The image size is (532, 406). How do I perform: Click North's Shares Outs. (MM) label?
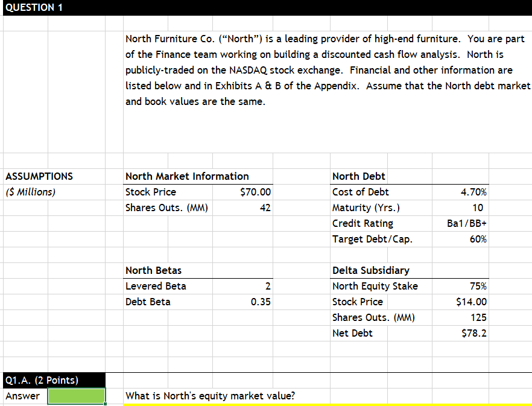(166, 208)
